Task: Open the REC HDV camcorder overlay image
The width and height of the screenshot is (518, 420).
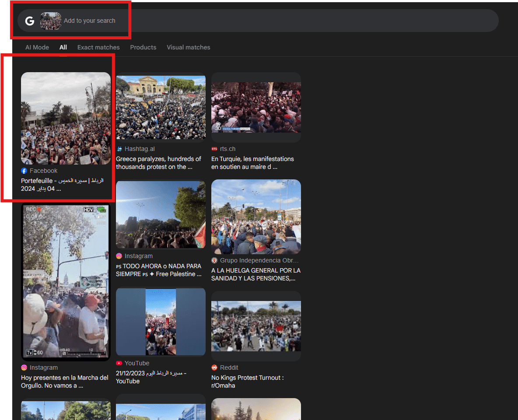Action: coord(66,281)
